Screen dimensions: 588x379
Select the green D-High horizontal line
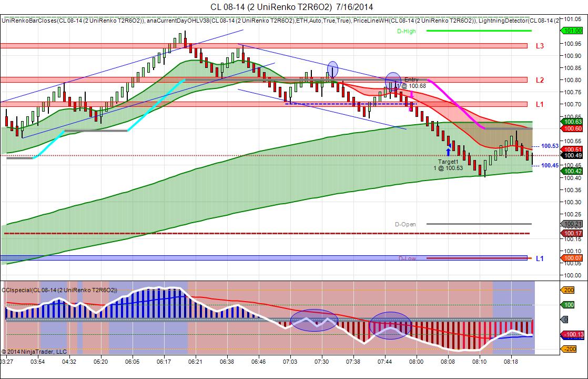point(479,31)
